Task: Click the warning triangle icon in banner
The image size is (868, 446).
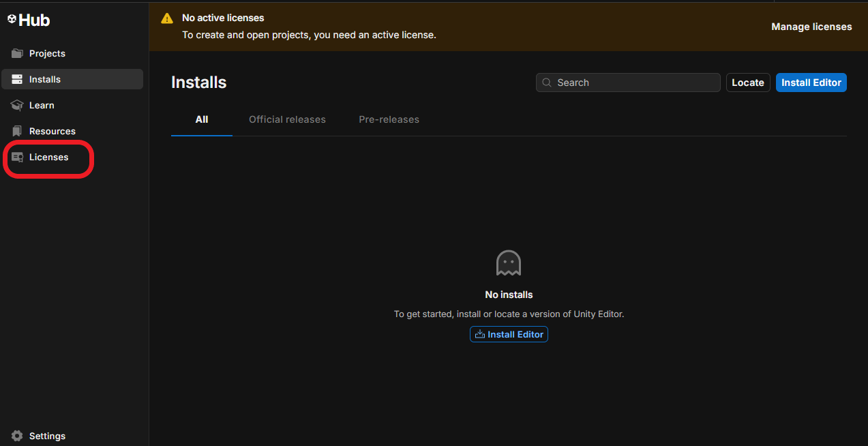Action: [167, 18]
